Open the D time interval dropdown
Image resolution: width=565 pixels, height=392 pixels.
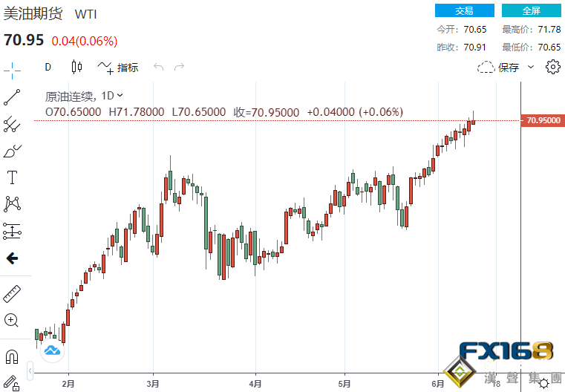point(48,67)
